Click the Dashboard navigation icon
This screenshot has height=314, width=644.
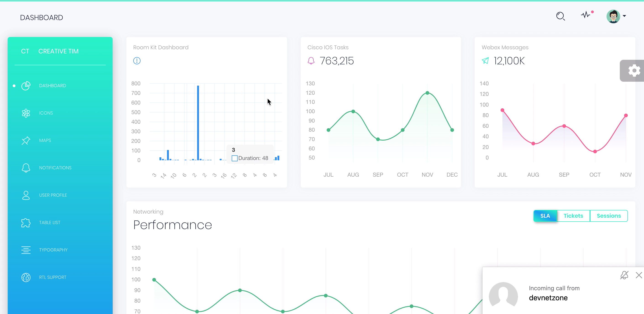pos(26,85)
